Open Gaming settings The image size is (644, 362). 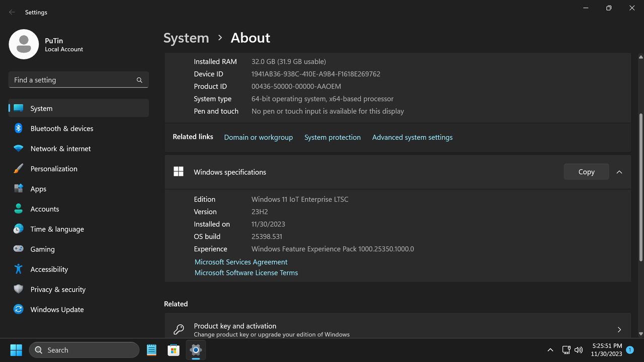(42, 249)
